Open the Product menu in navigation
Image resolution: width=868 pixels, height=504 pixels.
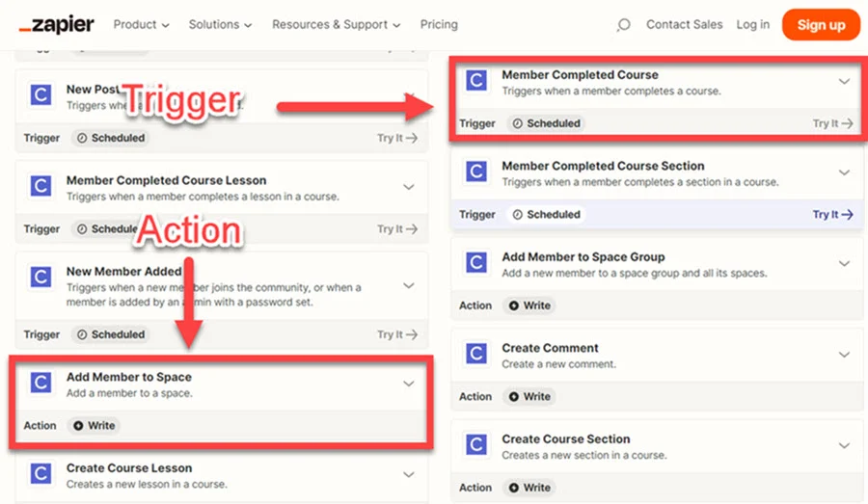click(141, 25)
